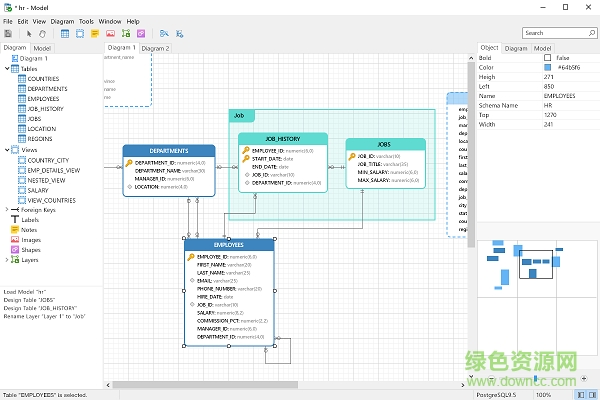Collapse the Views tree node
600x400 pixels.
click(7, 150)
